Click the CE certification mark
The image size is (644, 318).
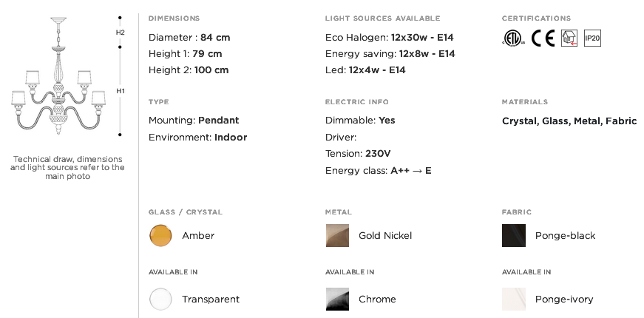(x=543, y=38)
